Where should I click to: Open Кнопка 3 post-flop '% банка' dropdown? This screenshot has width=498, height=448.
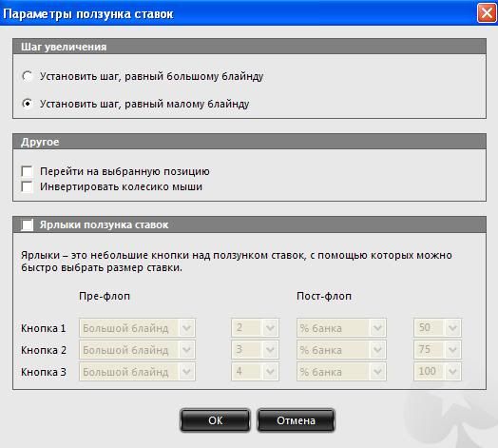(x=341, y=371)
